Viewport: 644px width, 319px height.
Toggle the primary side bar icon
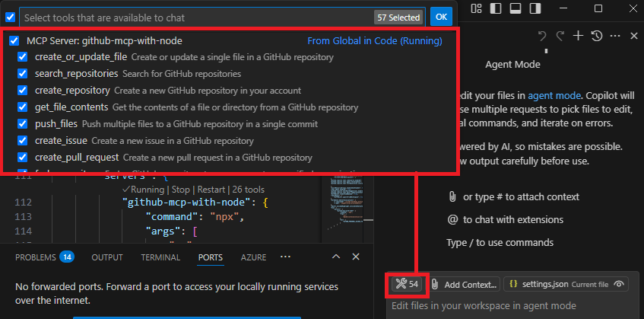tap(496, 8)
